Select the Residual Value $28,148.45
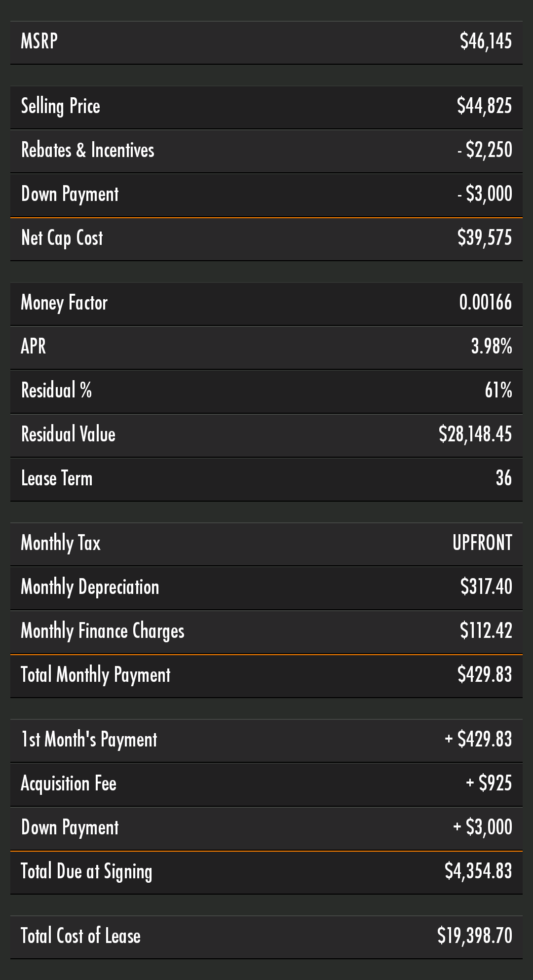Screen dimensions: 533x980 [475, 434]
